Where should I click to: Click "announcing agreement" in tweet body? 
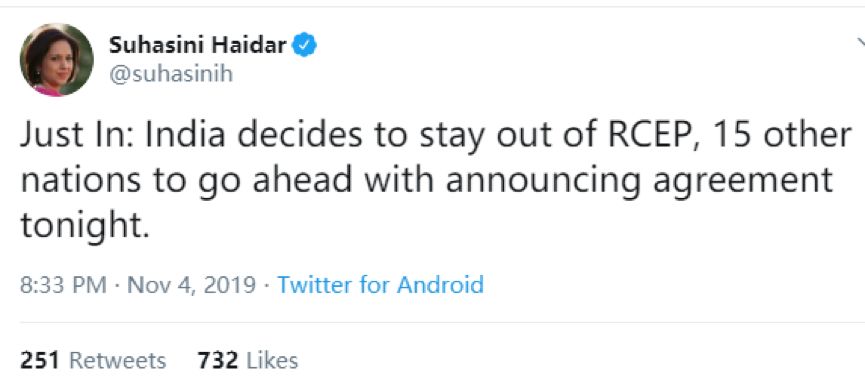coord(640,182)
